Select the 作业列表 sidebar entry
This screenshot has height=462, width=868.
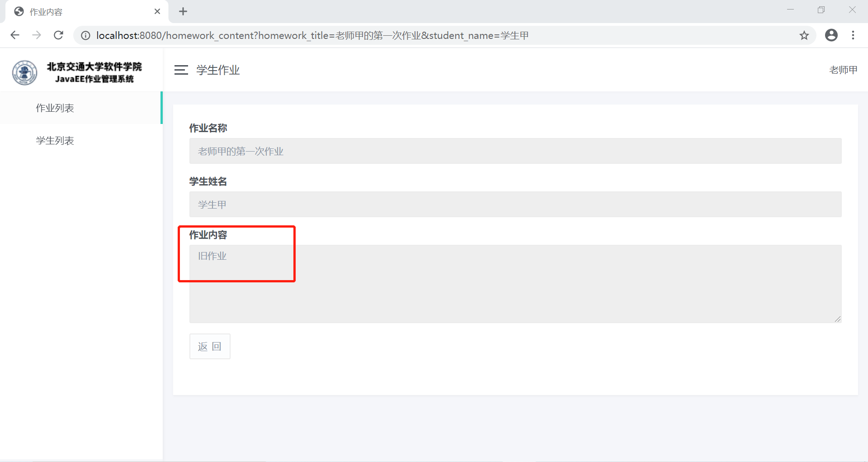click(x=55, y=108)
